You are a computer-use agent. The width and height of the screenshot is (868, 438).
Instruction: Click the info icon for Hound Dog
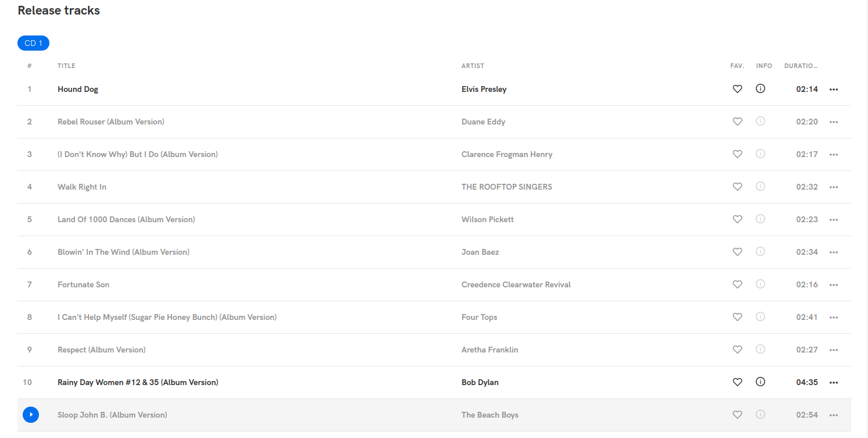tap(760, 88)
